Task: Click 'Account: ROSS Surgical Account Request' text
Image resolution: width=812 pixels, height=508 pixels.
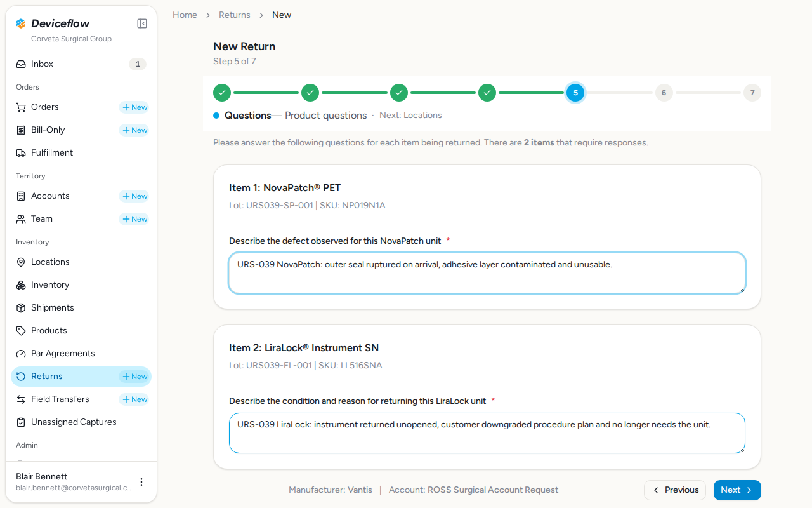Action: [473, 490]
